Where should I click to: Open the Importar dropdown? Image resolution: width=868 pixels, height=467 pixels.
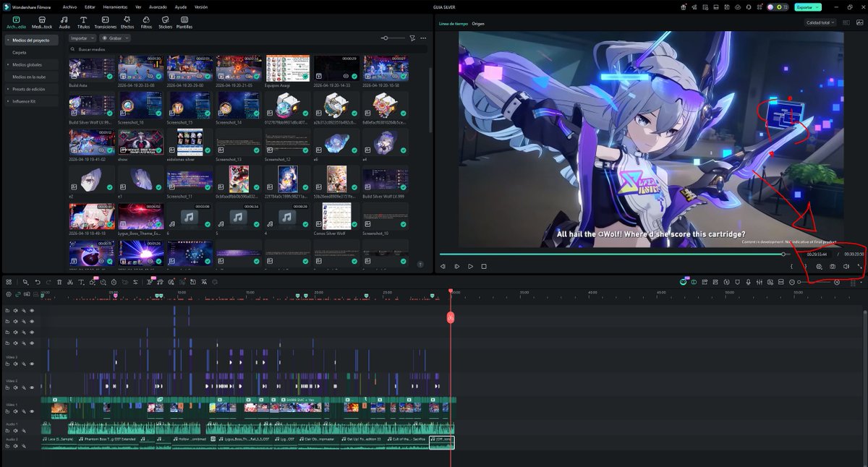pos(82,38)
